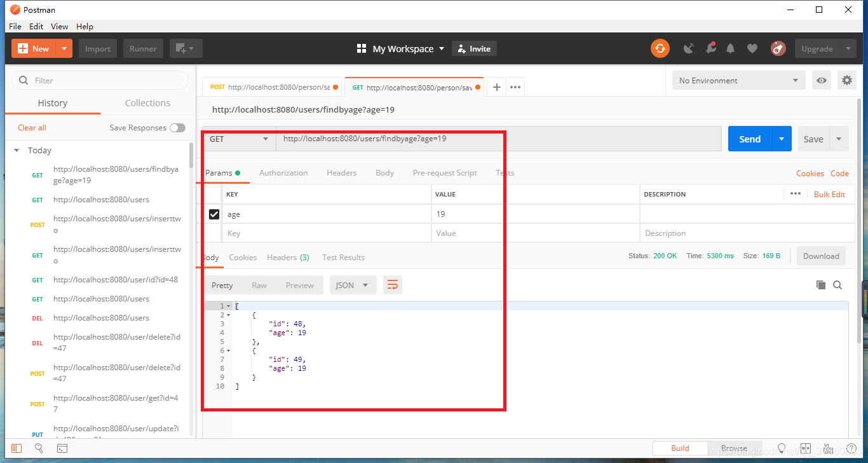Open the Code link
868x463 pixels.
coord(839,173)
